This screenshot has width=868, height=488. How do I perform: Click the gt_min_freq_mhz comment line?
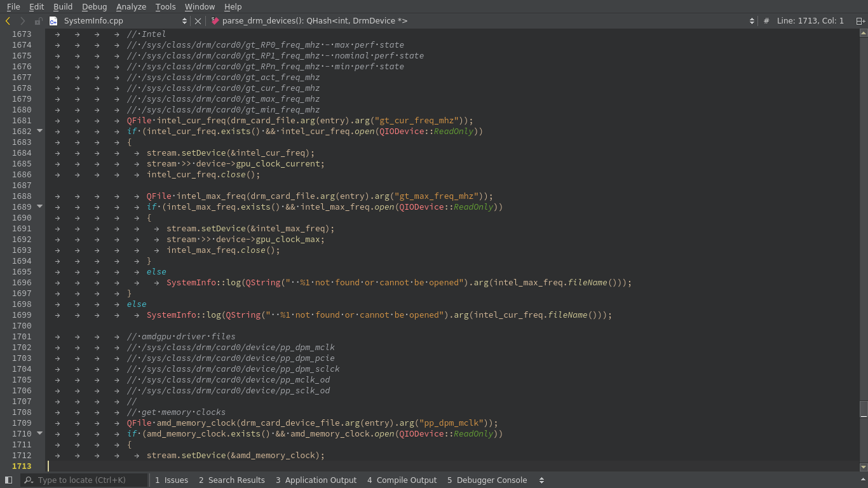[223, 110]
